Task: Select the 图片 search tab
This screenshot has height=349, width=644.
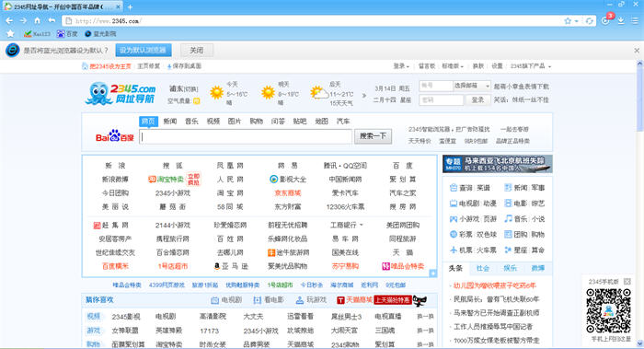Action: tap(235, 122)
